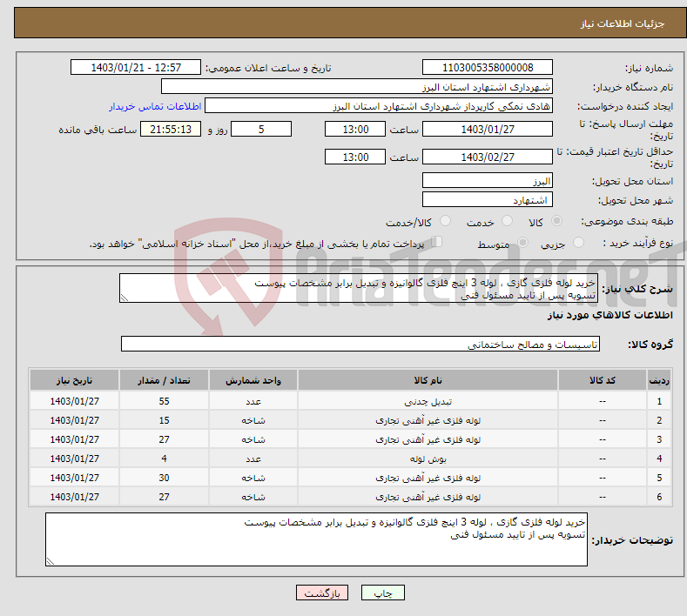Click the goods group field تاسیسات و مصالح ساختمانی

point(360,345)
